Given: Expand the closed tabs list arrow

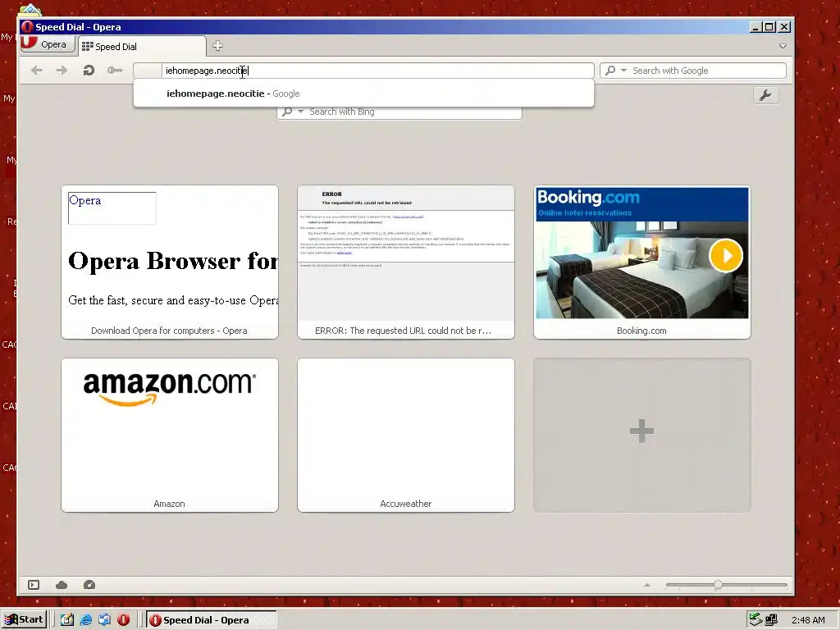Looking at the screenshot, I should point(783,47).
